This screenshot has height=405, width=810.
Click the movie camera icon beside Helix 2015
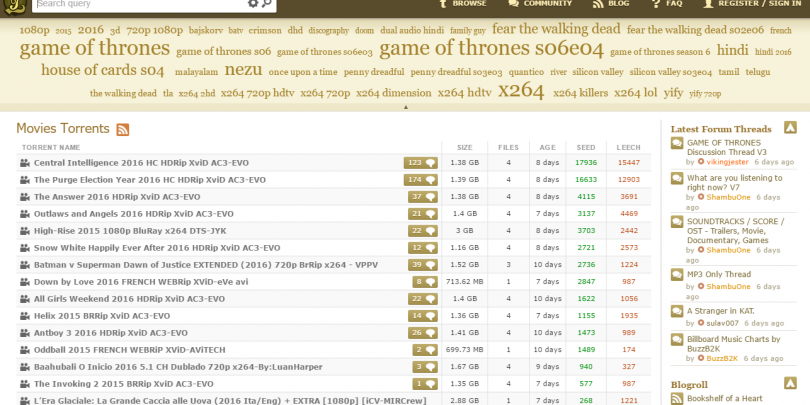tap(25, 315)
